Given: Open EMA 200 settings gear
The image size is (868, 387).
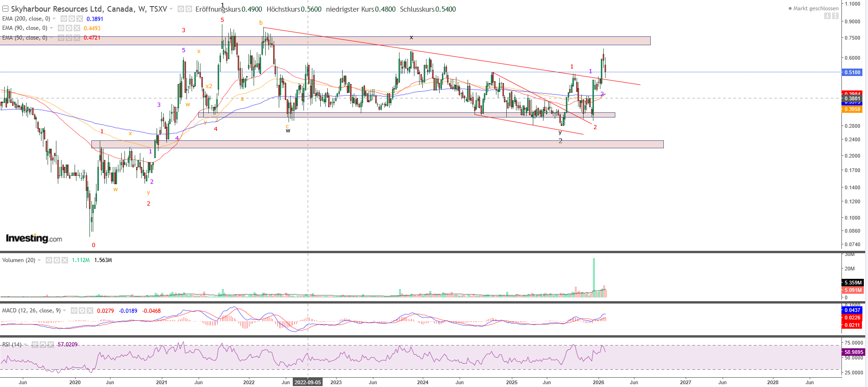Looking at the screenshot, I should (72, 19).
